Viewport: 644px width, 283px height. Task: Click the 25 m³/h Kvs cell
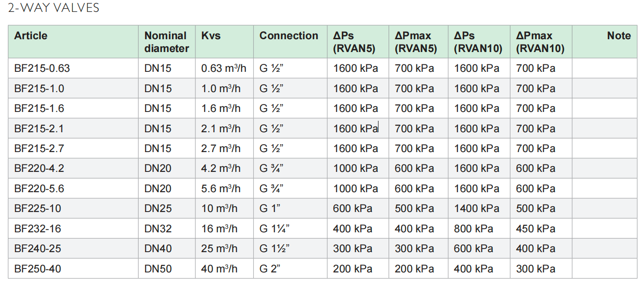pos(219,249)
